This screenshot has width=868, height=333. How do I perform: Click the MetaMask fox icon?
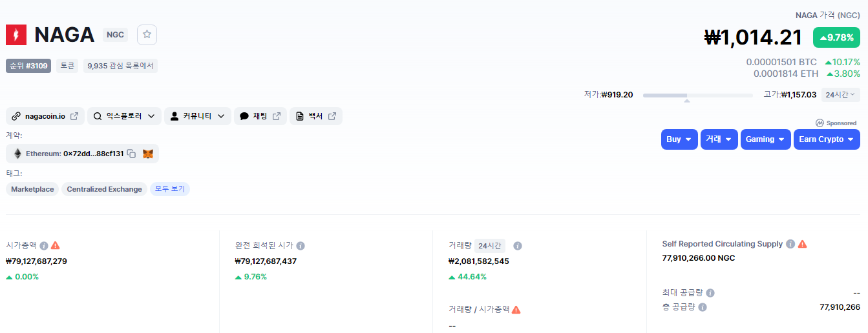click(x=148, y=154)
